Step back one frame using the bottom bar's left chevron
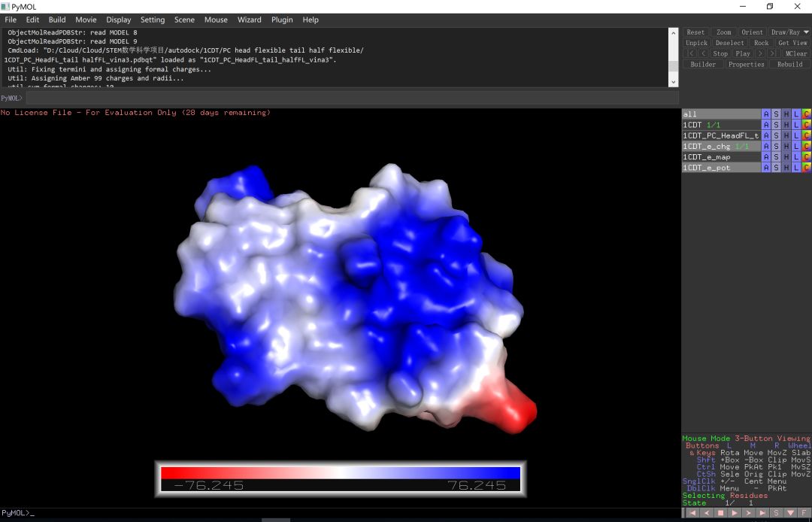 (706, 513)
